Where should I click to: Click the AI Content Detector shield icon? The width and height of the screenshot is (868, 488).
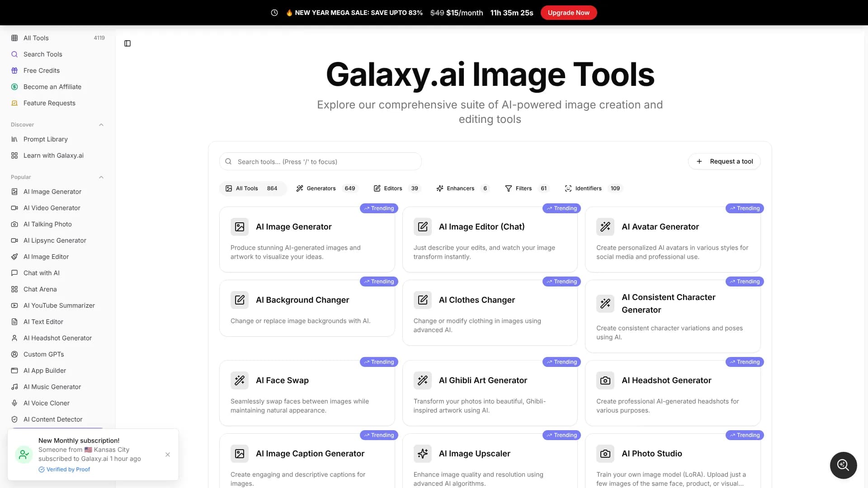coord(14,419)
